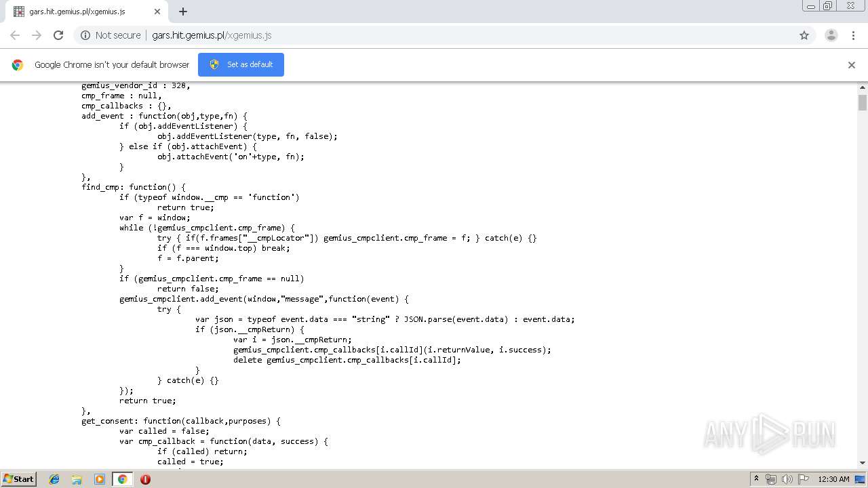
Task: Click the 'var f = window;' line
Action: (x=155, y=218)
